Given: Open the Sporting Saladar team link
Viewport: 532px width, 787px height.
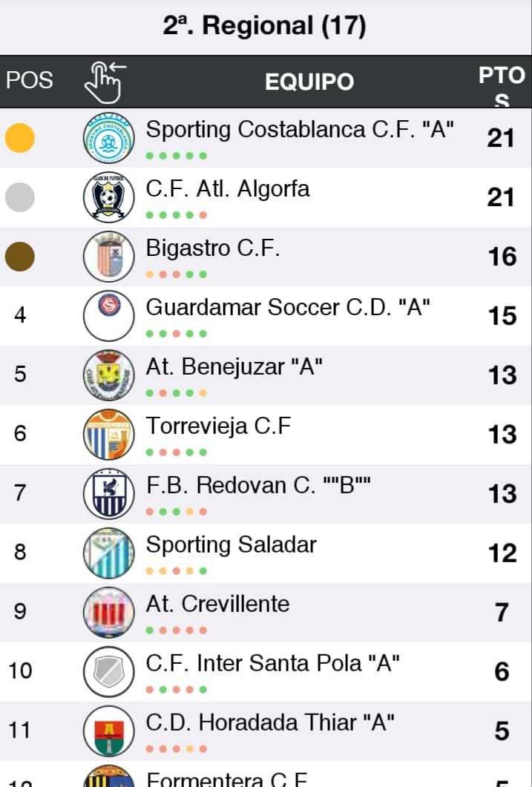Looking at the screenshot, I should coord(231,544).
